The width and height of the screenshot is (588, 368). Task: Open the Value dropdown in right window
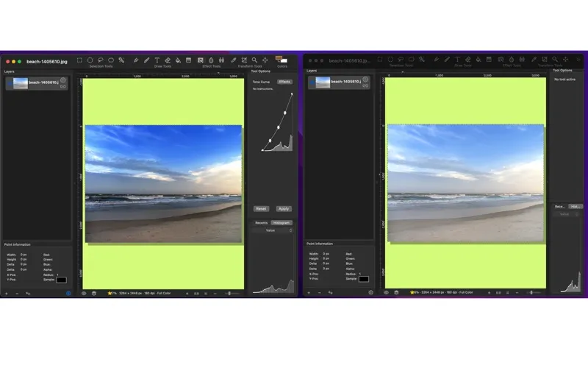(x=566, y=214)
